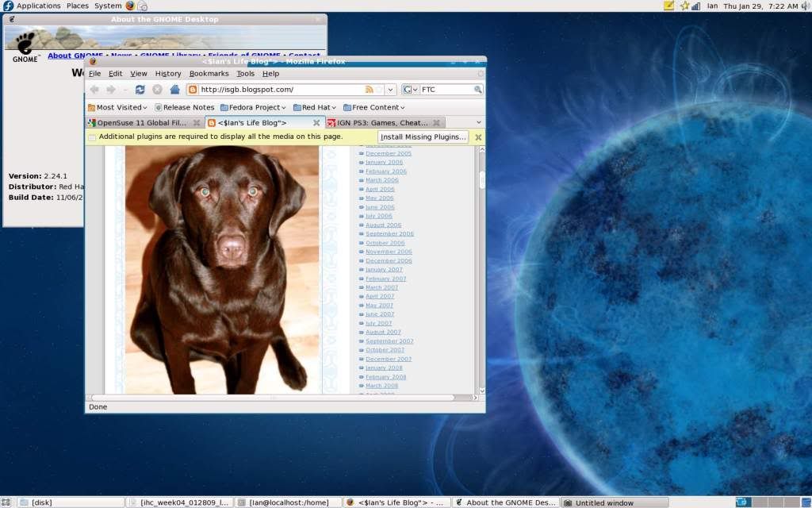
Task: Switch to the Untitled window taskbar entry
Action: pyautogui.click(x=614, y=502)
